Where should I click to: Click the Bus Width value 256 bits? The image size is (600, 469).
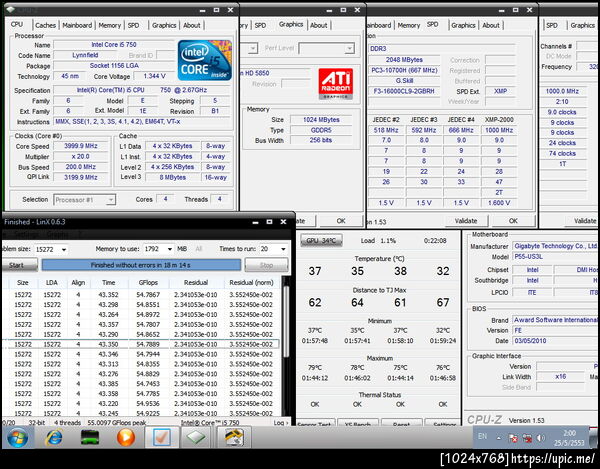point(321,140)
